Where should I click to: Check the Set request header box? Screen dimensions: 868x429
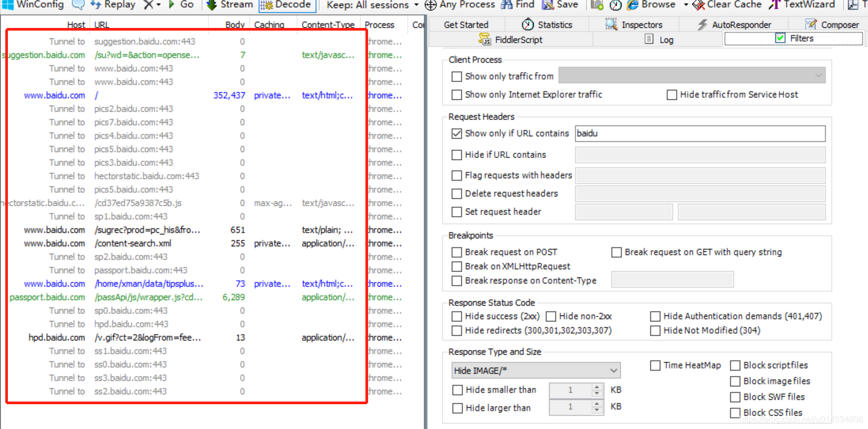(457, 212)
